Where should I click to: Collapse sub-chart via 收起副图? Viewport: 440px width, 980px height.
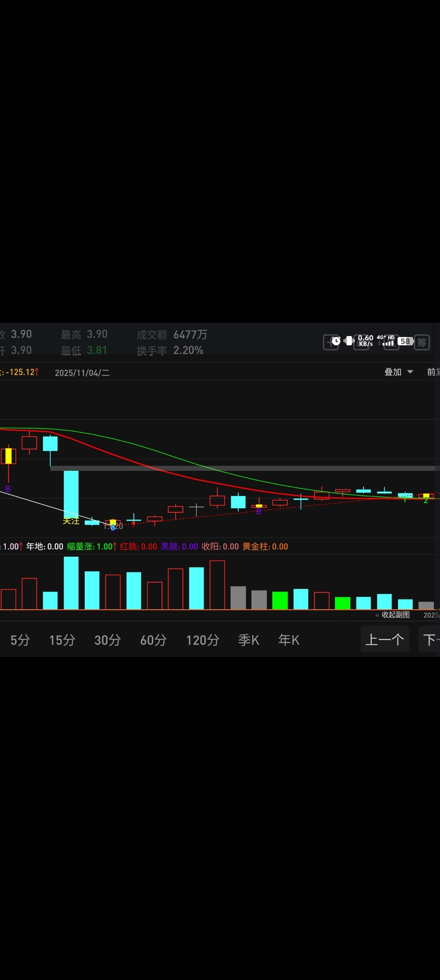tap(392, 615)
